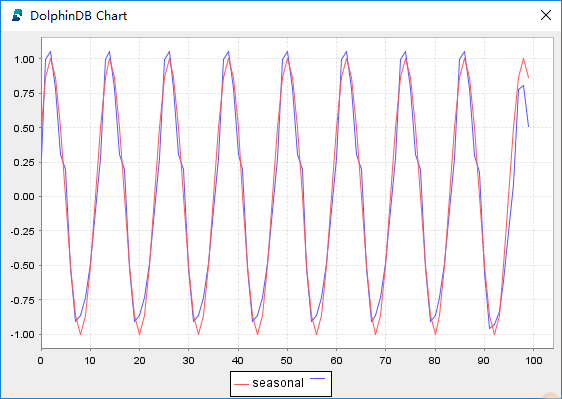The image size is (562, 399).
Task: Click the y-axis label 1.00
Action: 24,59
